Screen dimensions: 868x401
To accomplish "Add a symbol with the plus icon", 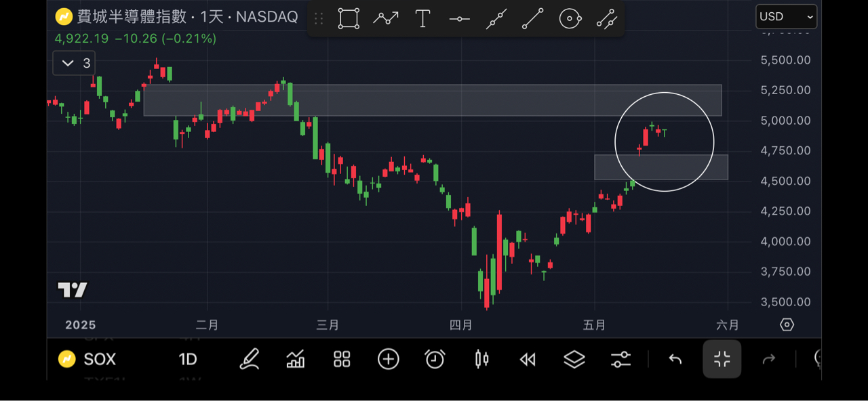I will (x=389, y=359).
